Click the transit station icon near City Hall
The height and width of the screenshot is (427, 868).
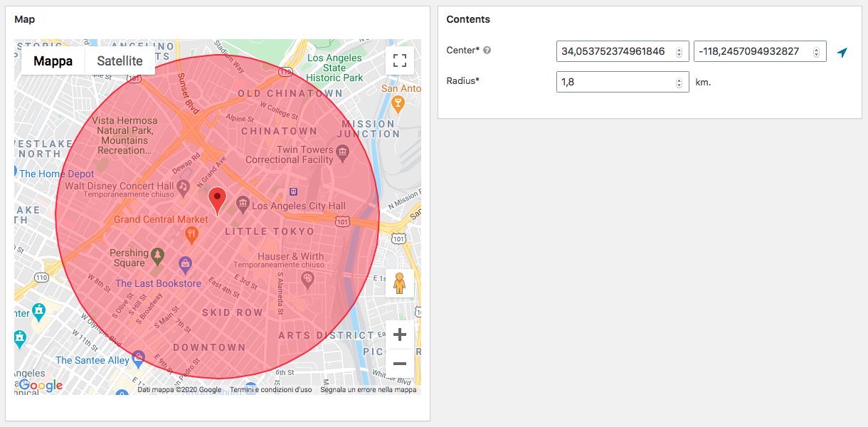pyautogui.click(x=293, y=191)
